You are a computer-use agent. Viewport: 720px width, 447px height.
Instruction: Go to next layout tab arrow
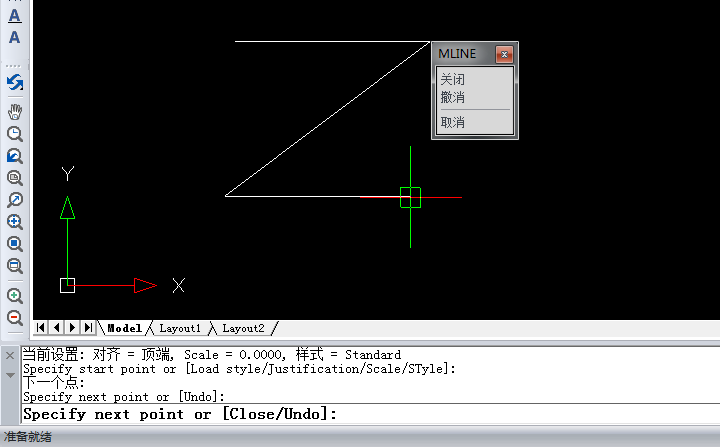(x=72, y=328)
